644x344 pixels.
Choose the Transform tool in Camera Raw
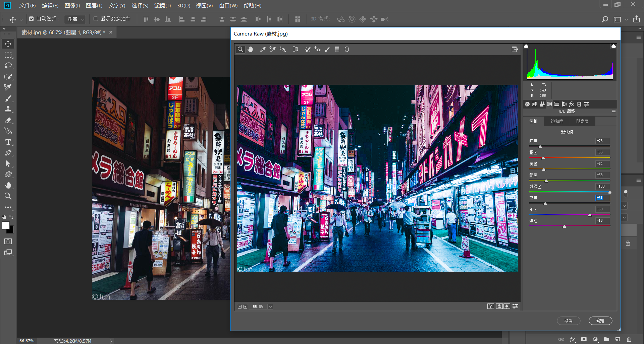click(296, 49)
